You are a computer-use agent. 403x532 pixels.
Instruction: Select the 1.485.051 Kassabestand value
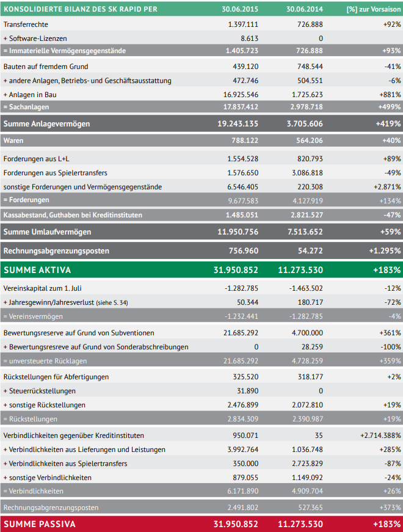pyautogui.click(x=242, y=215)
